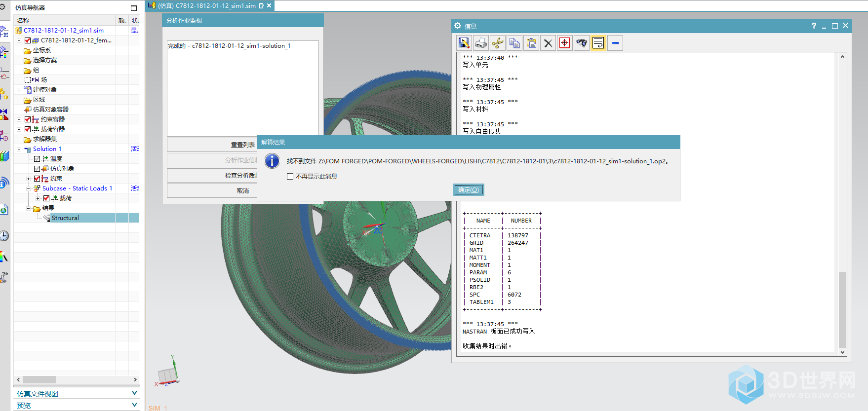Open the stacked books library icon in the left sidebar
Screen dimensions: 868x411
pyautogui.click(x=4, y=156)
